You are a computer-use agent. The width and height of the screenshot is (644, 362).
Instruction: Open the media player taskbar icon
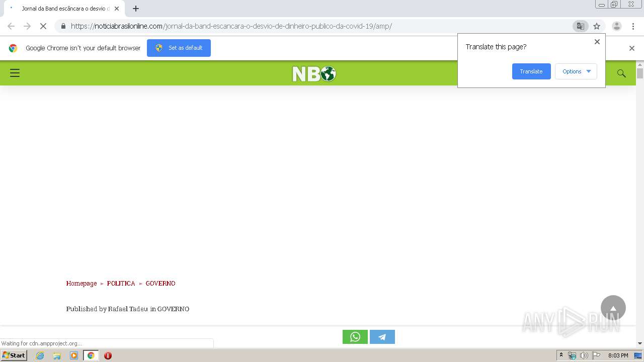74,355
